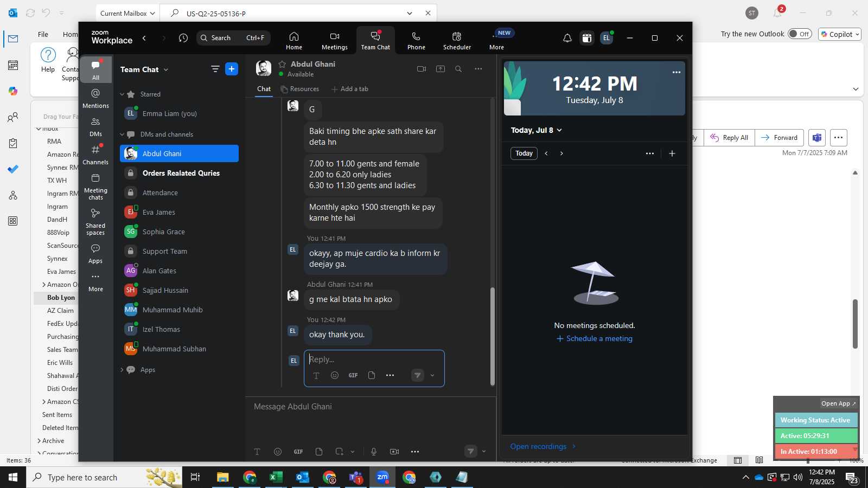This screenshot has height=488, width=868.
Task: Click Add a tab in chat
Action: tap(350, 89)
